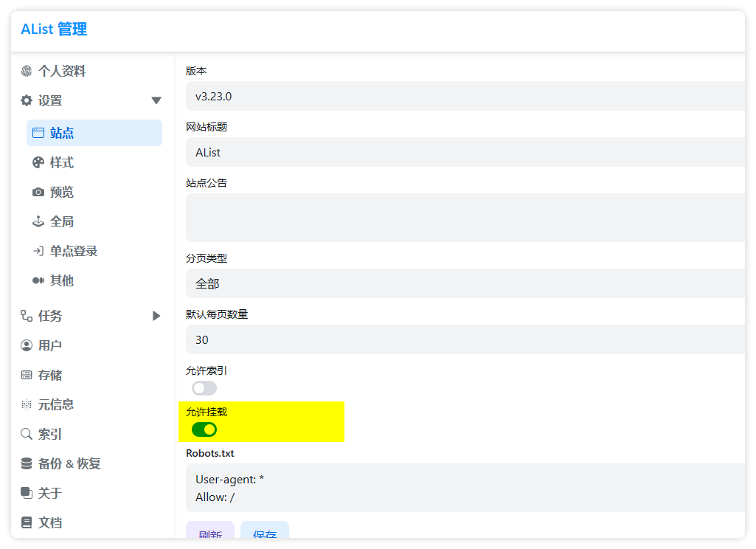Click the 网站标题 input containing AList
This screenshot has width=756, height=549.
tap(465, 152)
